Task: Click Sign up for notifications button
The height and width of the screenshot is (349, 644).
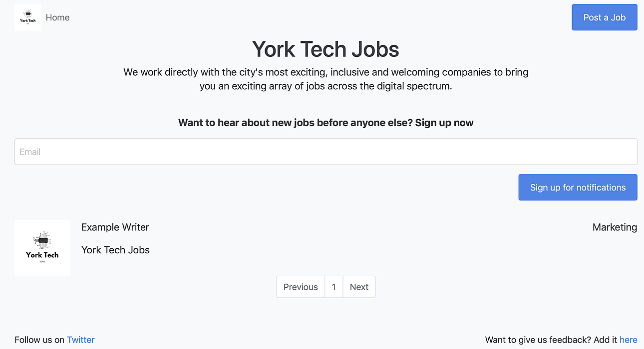Action: point(578,187)
